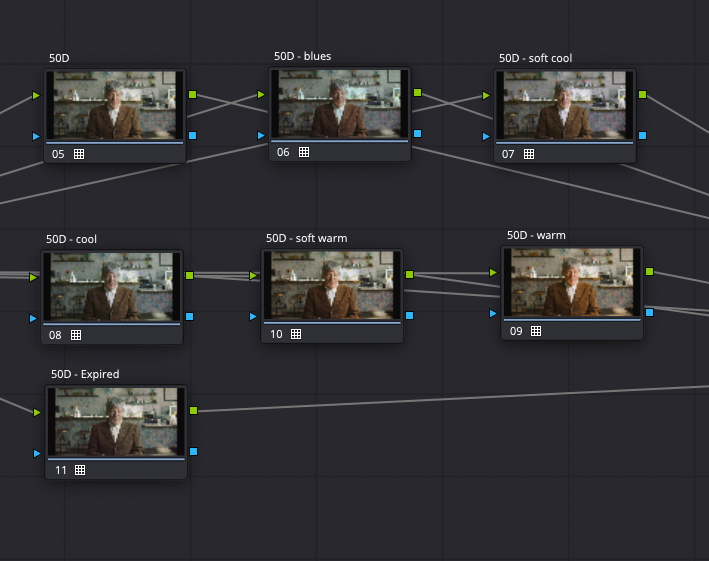Screen dimensions: 709x561
Task: Click the grid icon beside node 07
Action: coord(529,154)
